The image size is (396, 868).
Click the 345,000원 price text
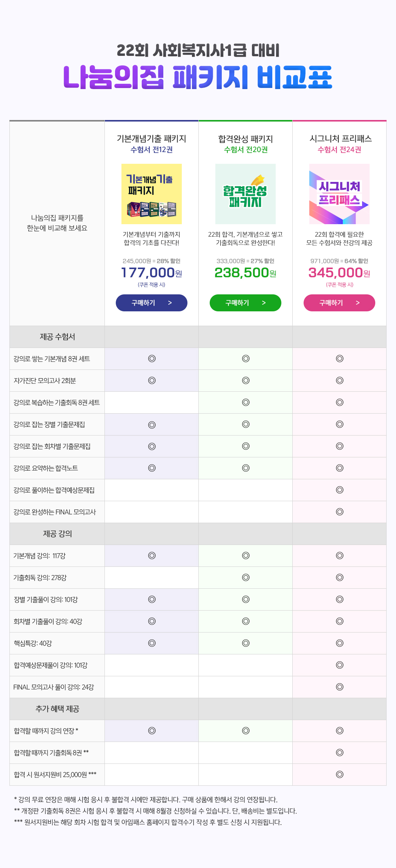click(339, 272)
